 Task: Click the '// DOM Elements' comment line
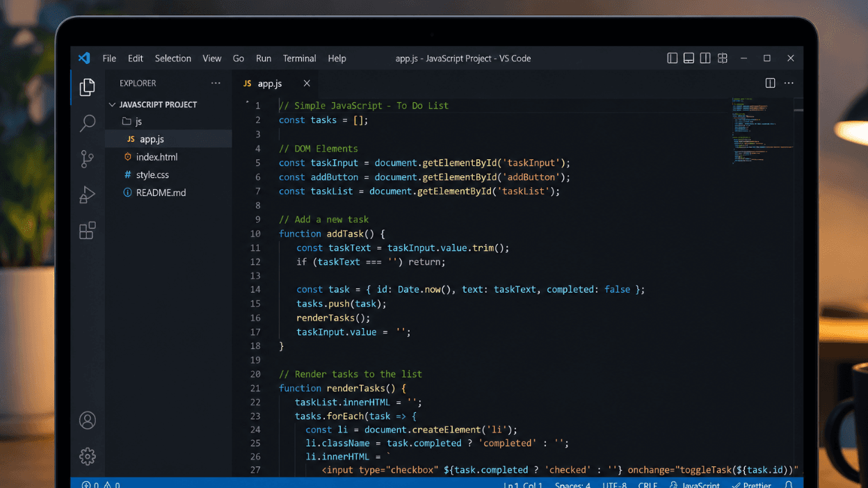click(319, 149)
